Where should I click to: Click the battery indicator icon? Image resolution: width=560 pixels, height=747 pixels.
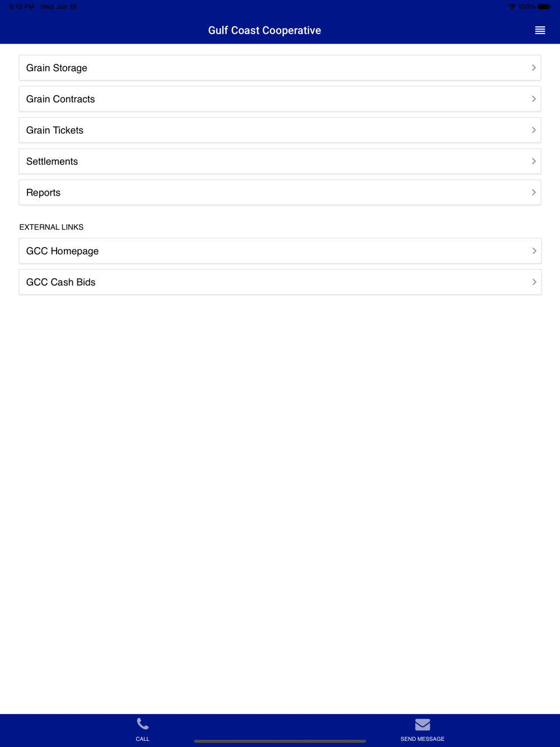(544, 7)
